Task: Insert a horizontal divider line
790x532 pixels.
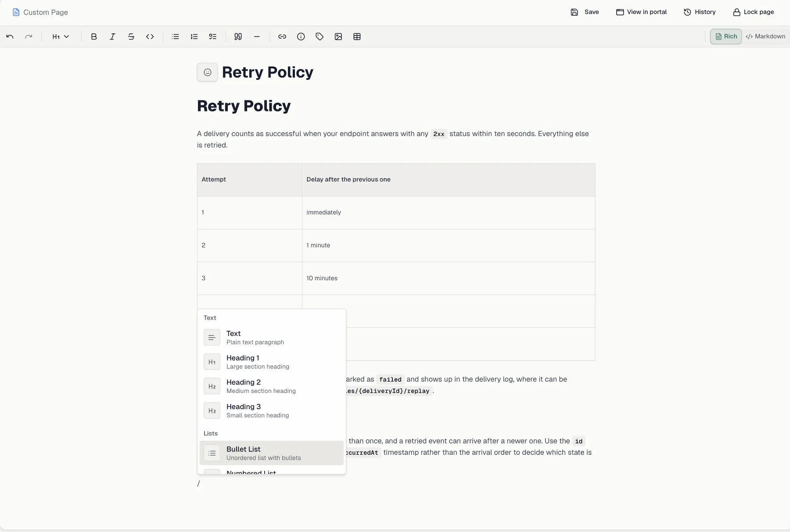Action: pos(257,37)
